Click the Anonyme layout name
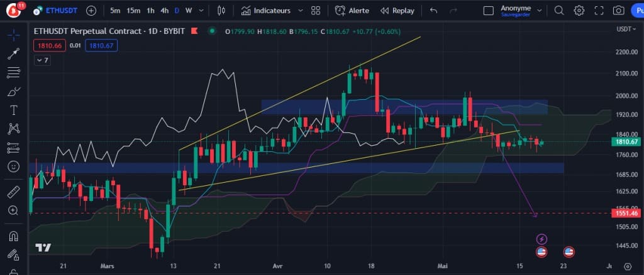 (x=516, y=8)
